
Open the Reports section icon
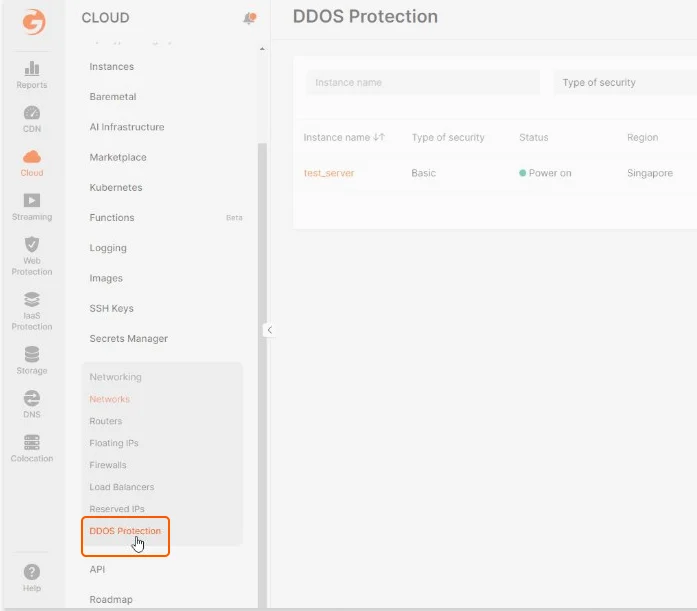32,68
